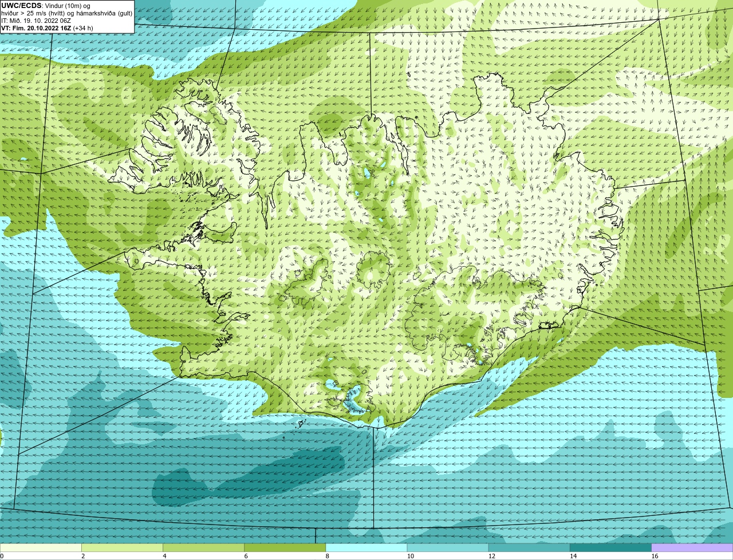Pick the medium green 4–6 m/s legend swatch
This screenshot has width=733, height=560.
tap(203, 547)
